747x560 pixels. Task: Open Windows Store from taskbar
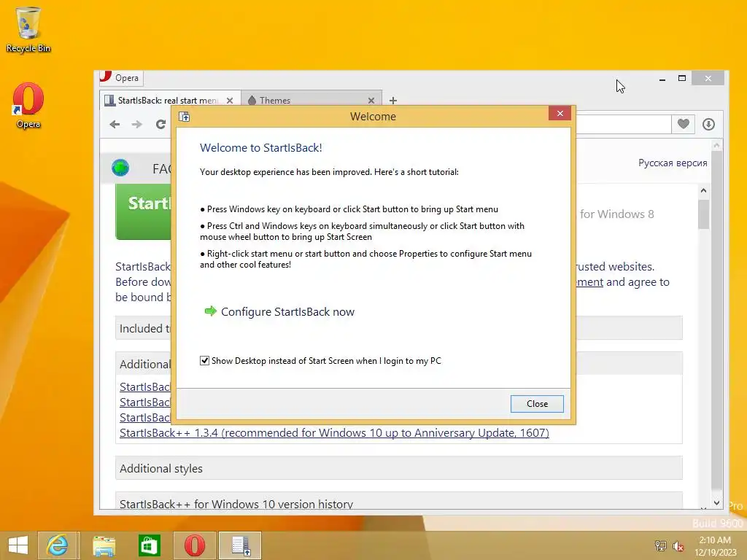(149, 545)
